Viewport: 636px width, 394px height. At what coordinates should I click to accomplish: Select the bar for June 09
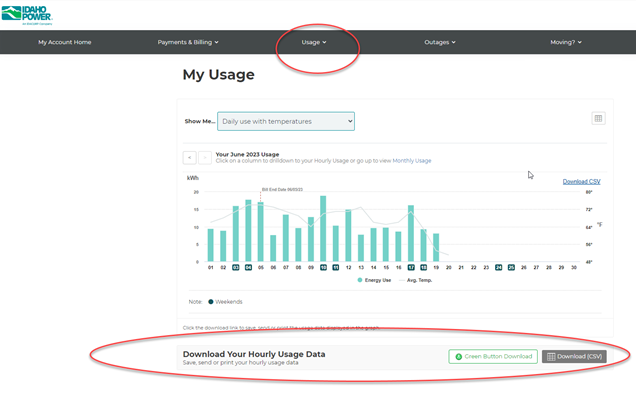[311, 239]
